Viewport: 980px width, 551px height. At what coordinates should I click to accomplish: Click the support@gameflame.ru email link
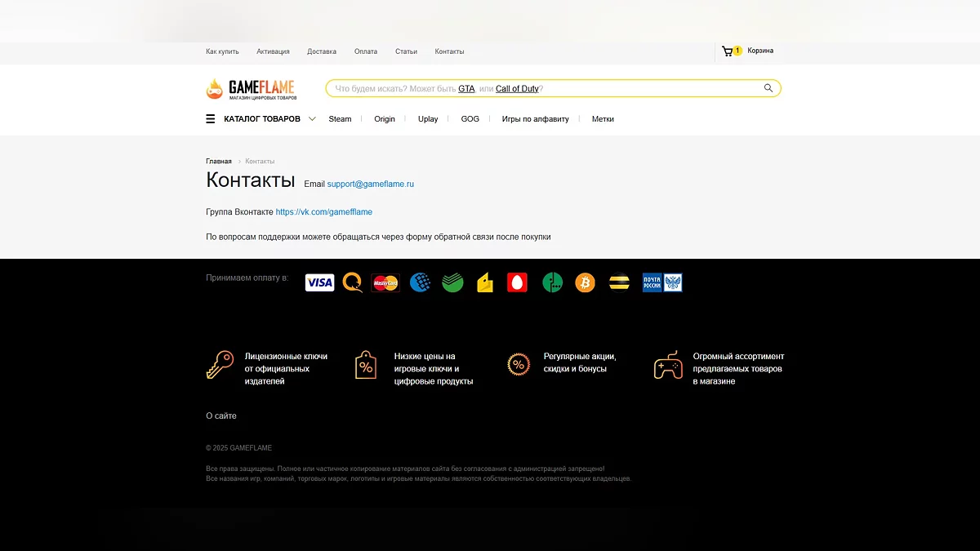point(371,184)
